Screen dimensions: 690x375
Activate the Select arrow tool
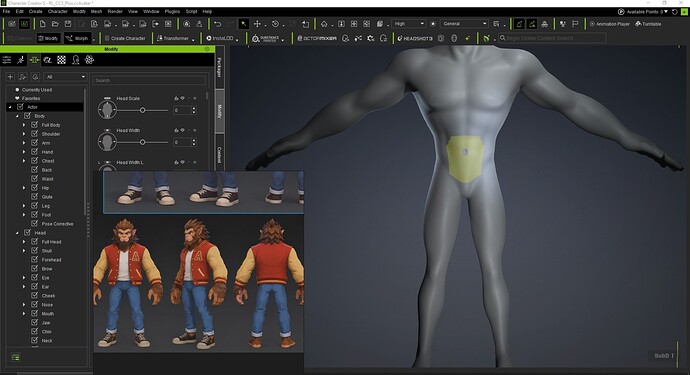[x=243, y=24]
